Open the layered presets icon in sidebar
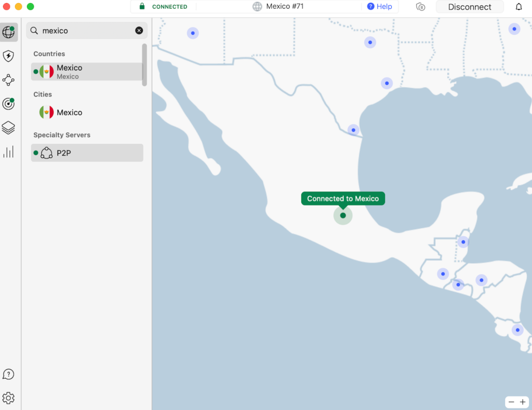 point(8,128)
